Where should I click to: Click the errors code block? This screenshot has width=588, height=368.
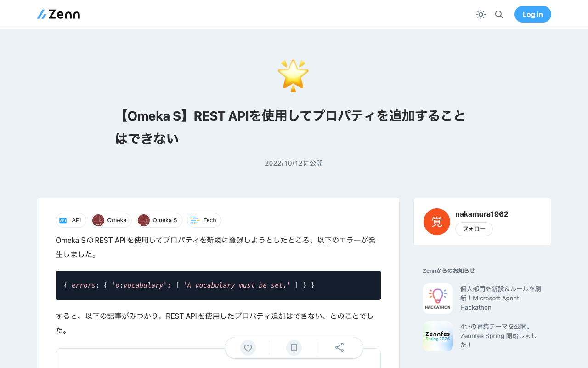pyautogui.click(x=218, y=285)
